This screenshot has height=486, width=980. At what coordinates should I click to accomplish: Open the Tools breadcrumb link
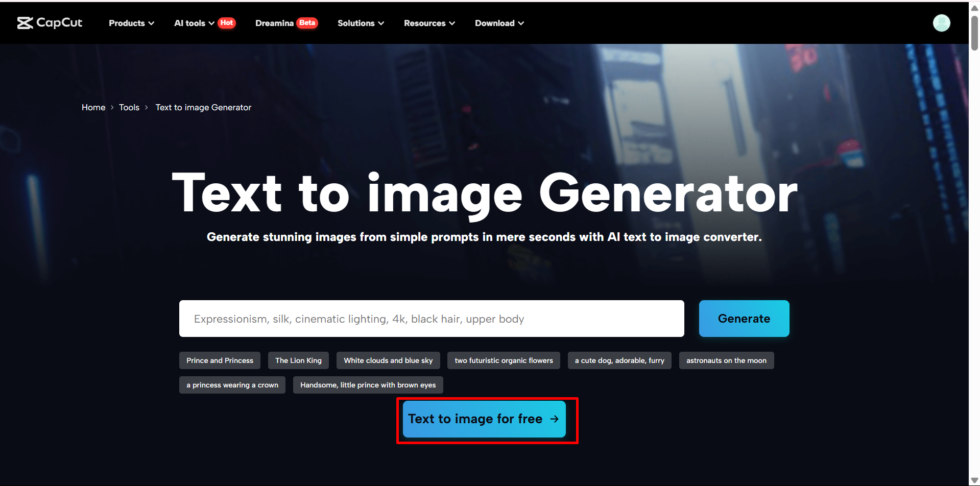[x=129, y=107]
